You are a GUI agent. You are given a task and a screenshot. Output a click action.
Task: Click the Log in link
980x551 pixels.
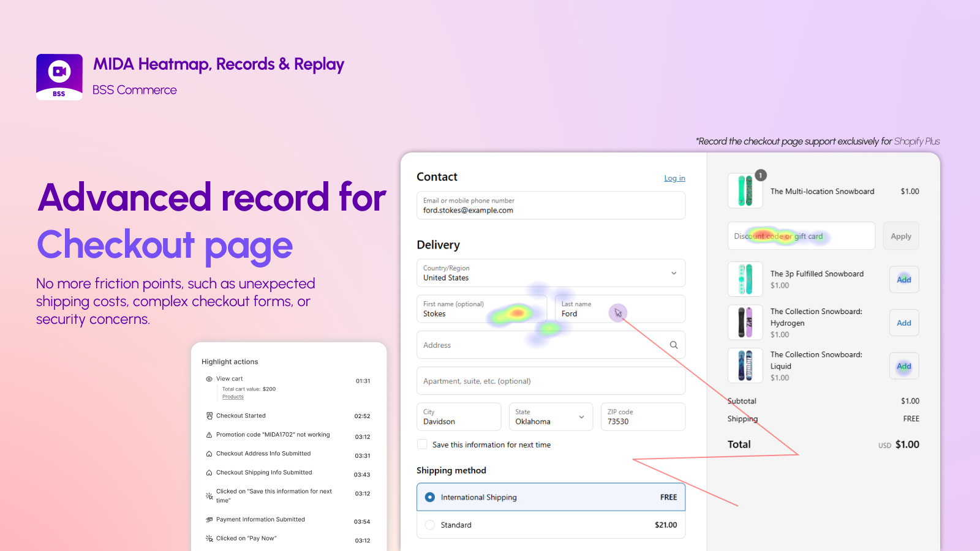[x=674, y=178]
